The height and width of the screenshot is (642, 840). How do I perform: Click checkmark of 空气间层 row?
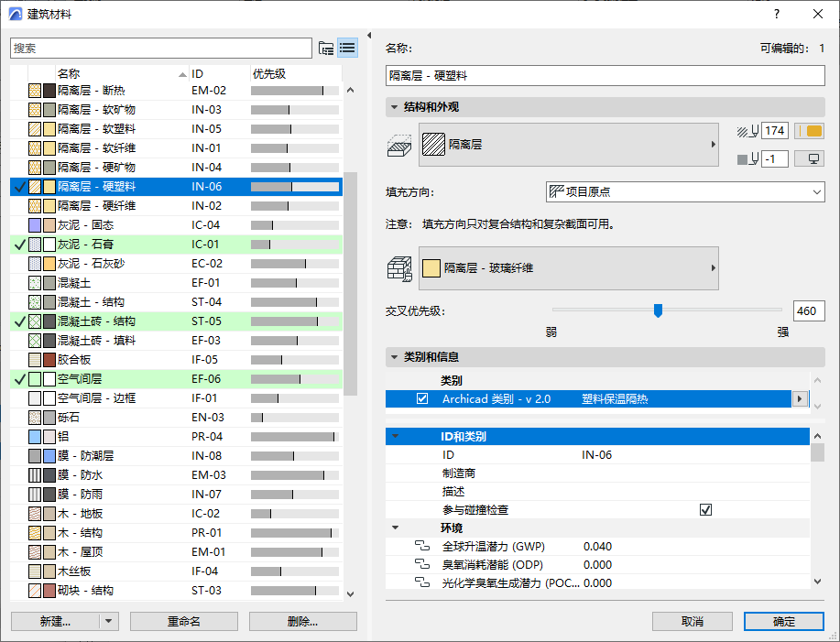click(x=20, y=379)
